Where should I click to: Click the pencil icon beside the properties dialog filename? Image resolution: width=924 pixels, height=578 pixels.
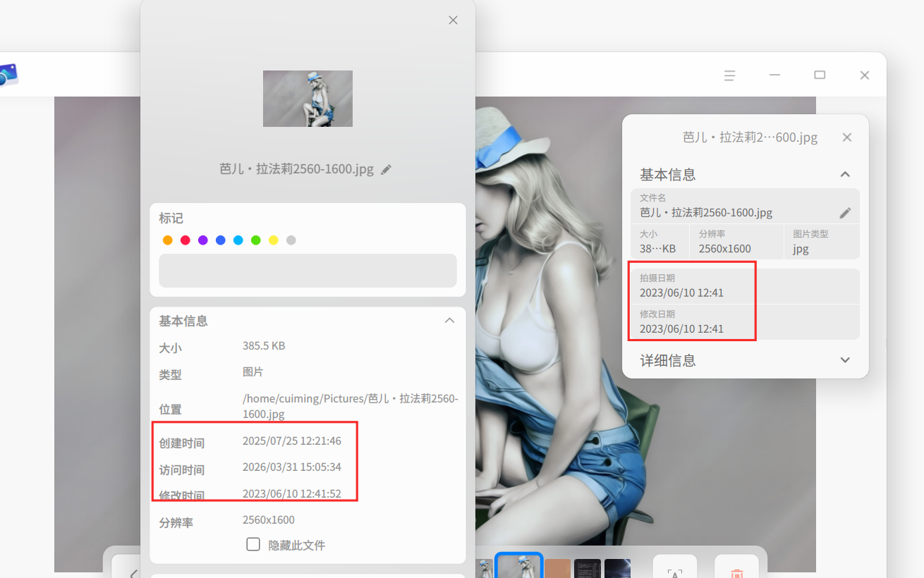click(x=386, y=170)
